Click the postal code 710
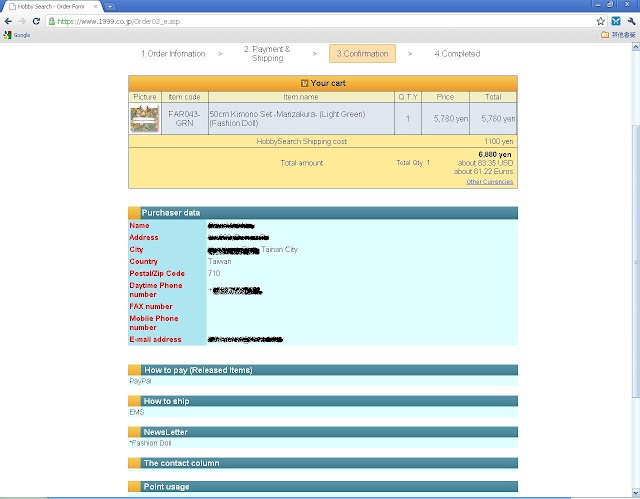The width and height of the screenshot is (640, 499). (x=214, y=273)
